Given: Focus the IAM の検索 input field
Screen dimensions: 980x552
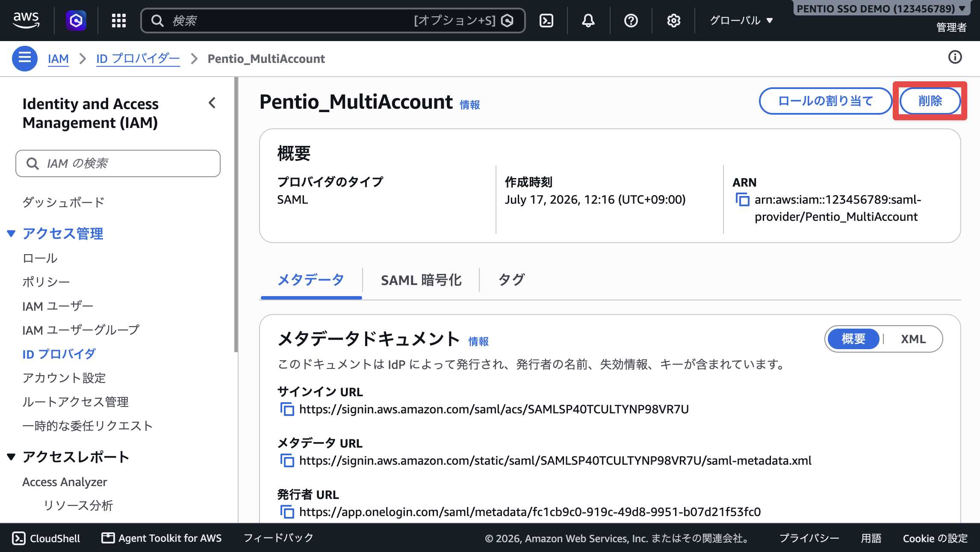Looking at the screenshot, I should pos(118,163).
